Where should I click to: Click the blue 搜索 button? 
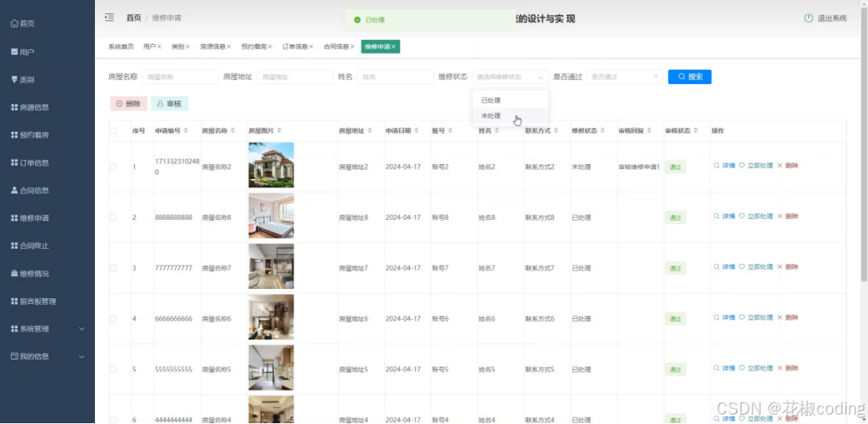click(x=690, y=77)
